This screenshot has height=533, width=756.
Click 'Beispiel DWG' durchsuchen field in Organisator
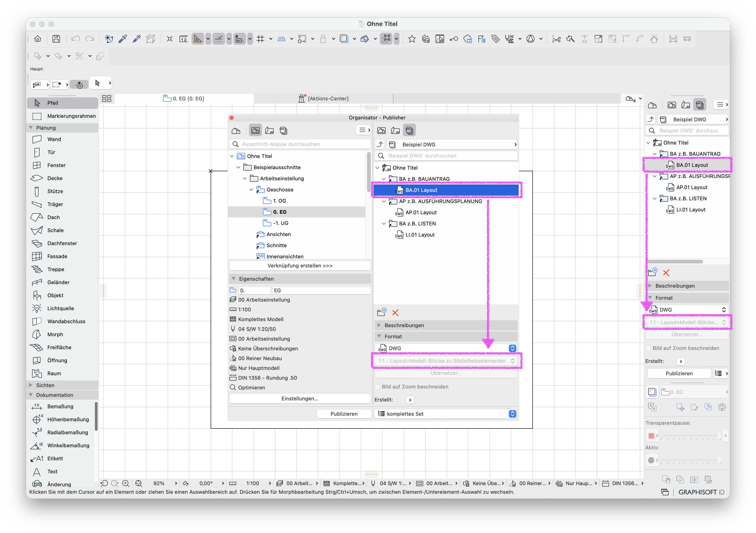coord(446,156)
